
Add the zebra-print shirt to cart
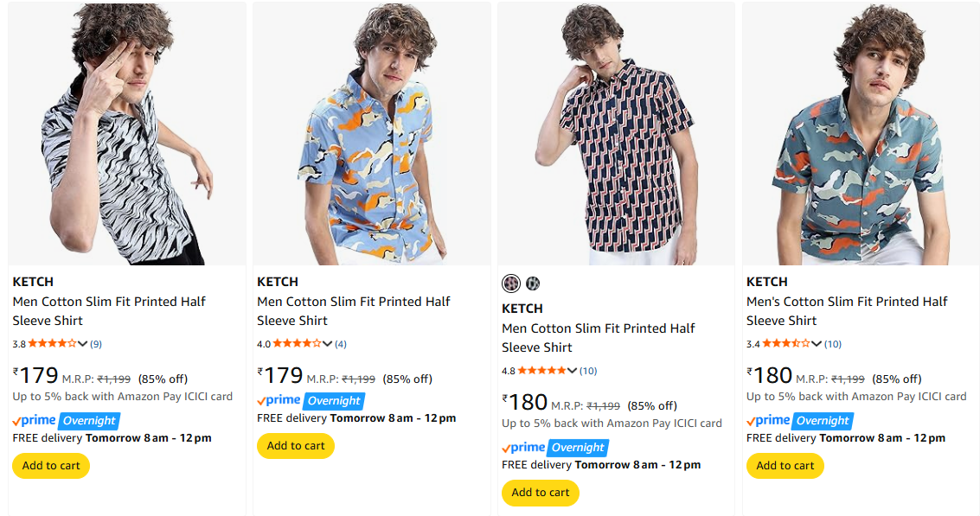51,466
